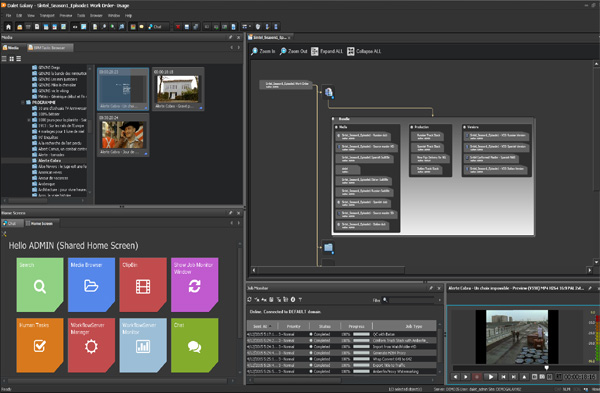Open the WorkflowServer Monitor tile
This screenshot has height=393, width=600.
pyautogui.click(x=143, y=345)
